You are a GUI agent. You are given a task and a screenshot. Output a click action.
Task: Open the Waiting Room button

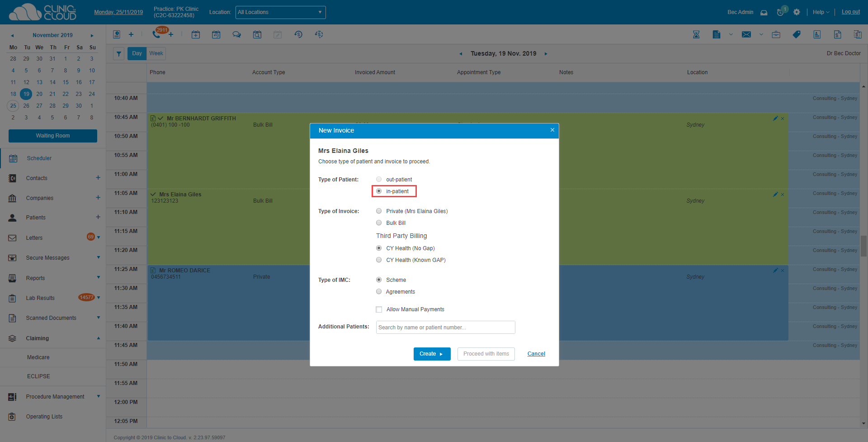(x=53, y=136)
